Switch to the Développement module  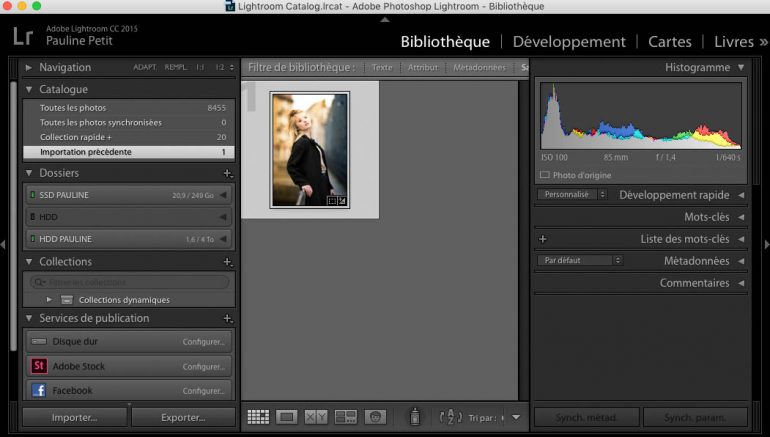569,42
